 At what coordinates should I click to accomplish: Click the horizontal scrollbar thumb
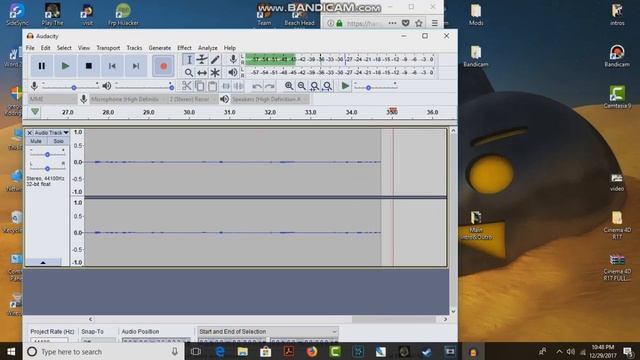point(394,319)
